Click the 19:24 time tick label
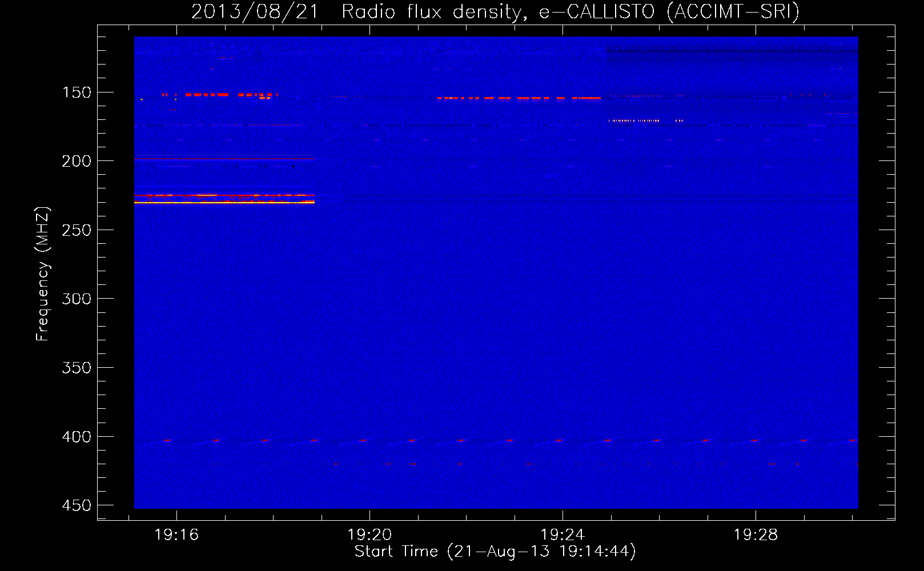The height and width of the screenshot is (571, 924). (563, 534)
